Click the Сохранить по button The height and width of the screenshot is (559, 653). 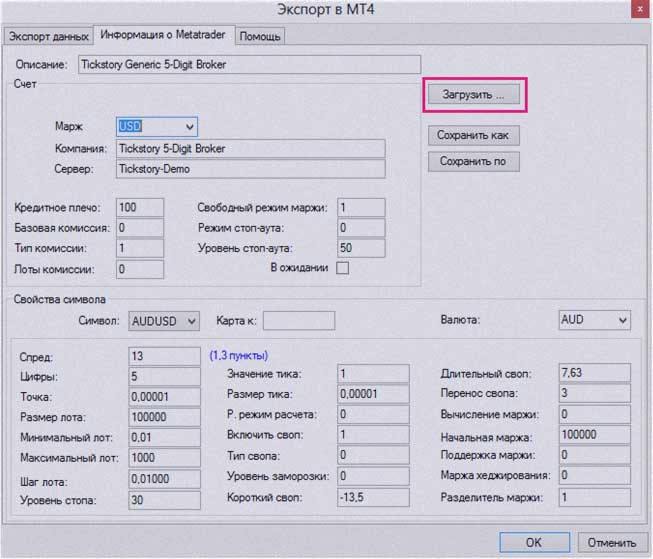click(x=473, y=161)
